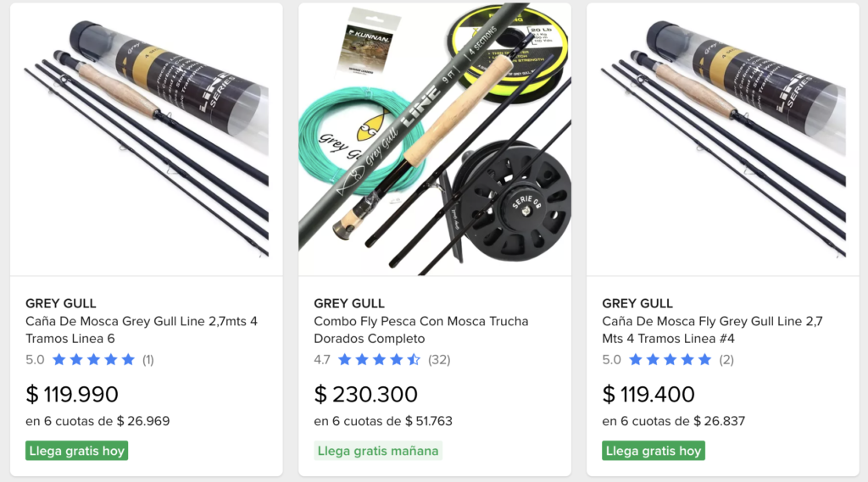Click installments text of $ 51.763
The width and height of the screenshot is (868, 482).
tap(383, 421)
